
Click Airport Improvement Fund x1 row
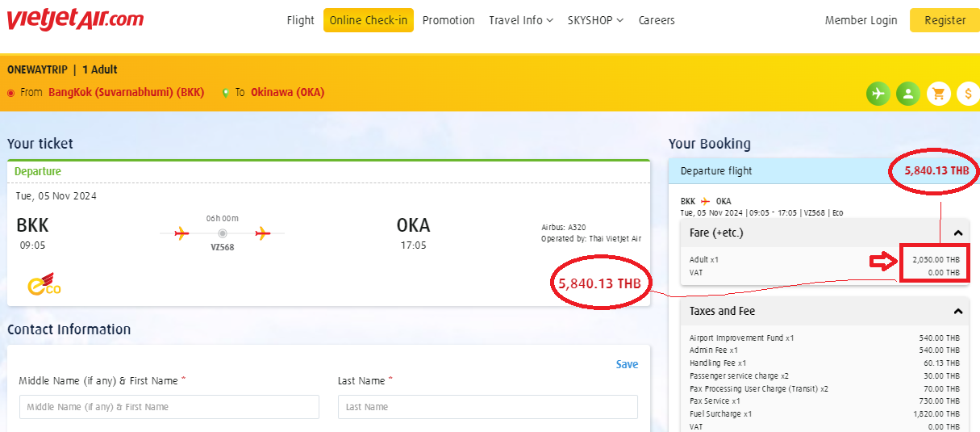coord(824,338)
